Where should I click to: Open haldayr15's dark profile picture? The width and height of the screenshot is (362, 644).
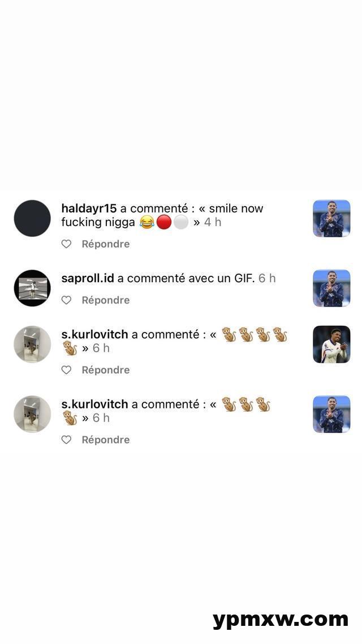(x=32, y=218)
